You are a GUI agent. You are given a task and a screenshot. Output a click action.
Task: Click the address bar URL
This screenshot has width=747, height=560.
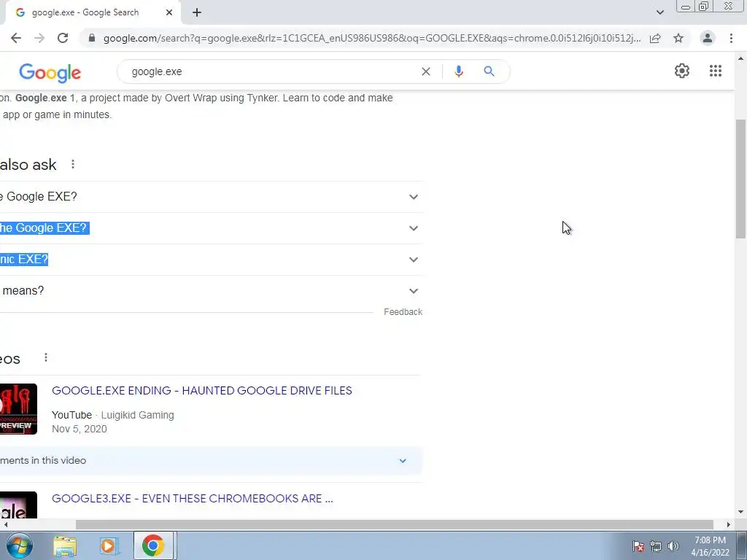pyautogui.click(x=371, y=38)
